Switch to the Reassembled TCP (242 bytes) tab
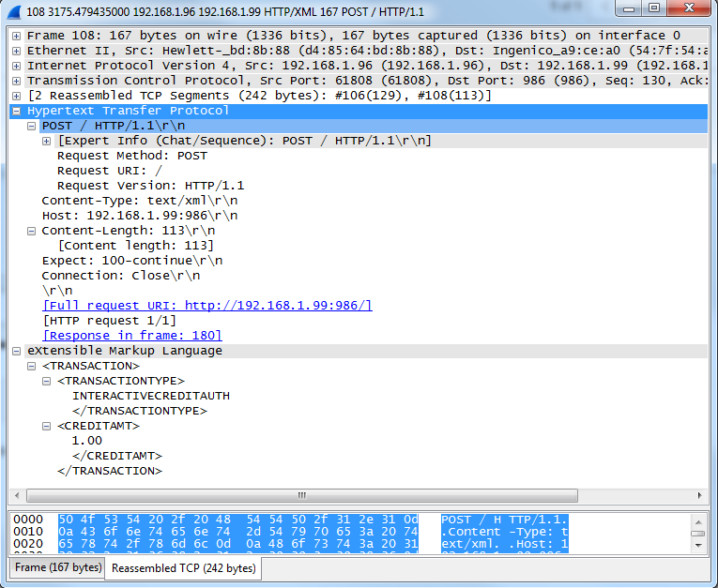 tap(183, 568)
